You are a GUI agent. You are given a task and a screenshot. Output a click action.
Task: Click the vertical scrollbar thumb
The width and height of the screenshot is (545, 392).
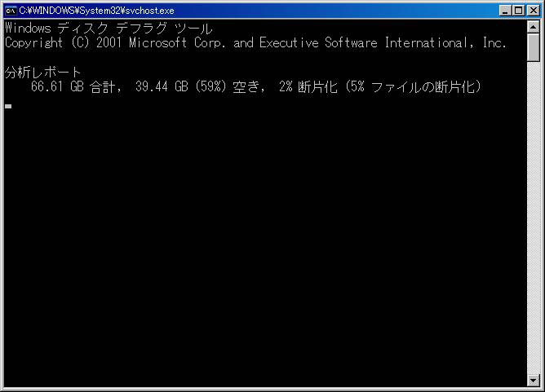tap(534, 47)
